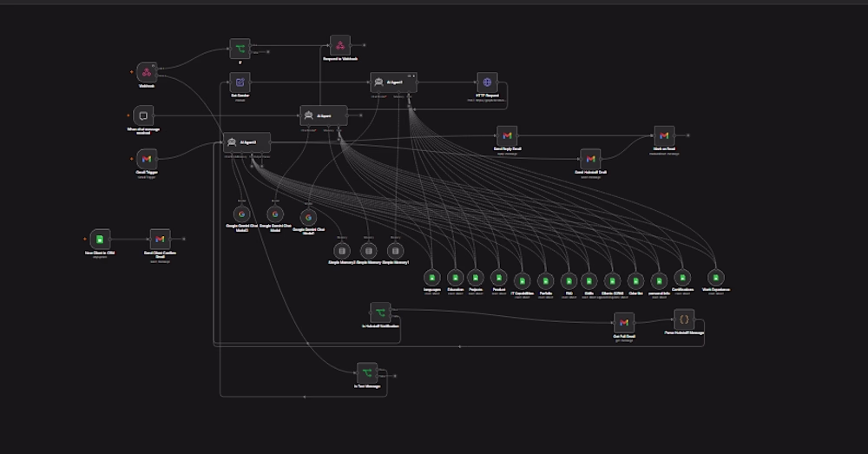Open the Languages sheet tool node

tap(432, 278)
